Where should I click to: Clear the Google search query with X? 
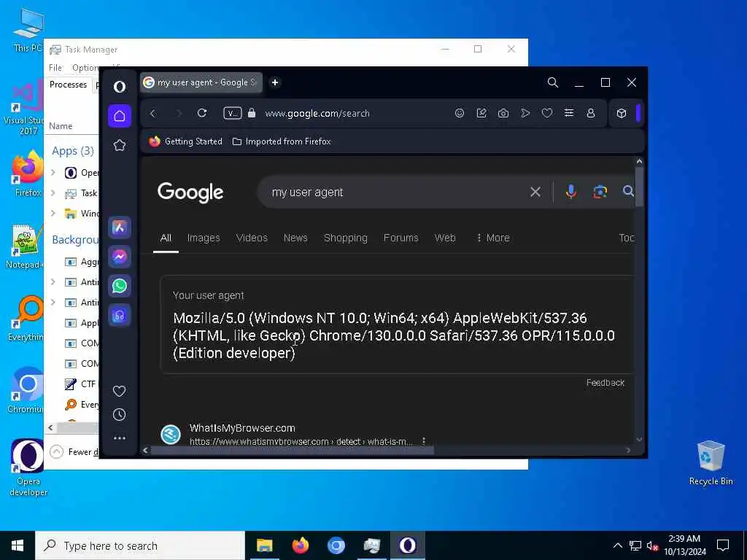535,192
